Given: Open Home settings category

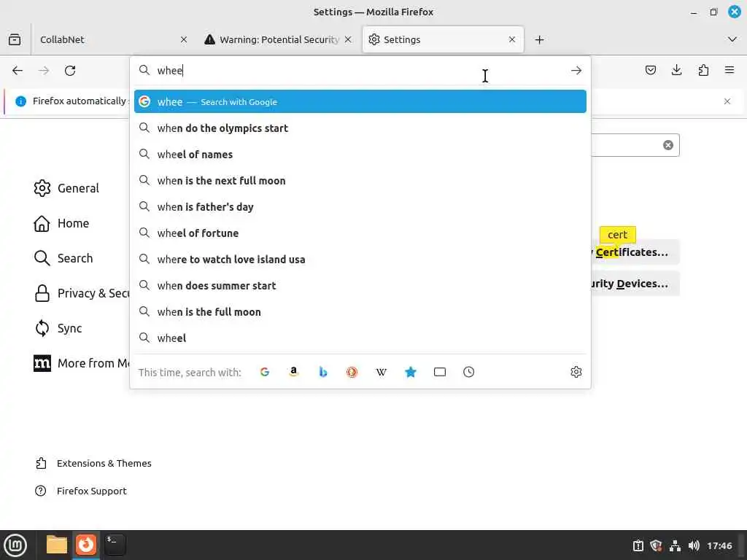Looking at the screenshot, I should 61,223.
